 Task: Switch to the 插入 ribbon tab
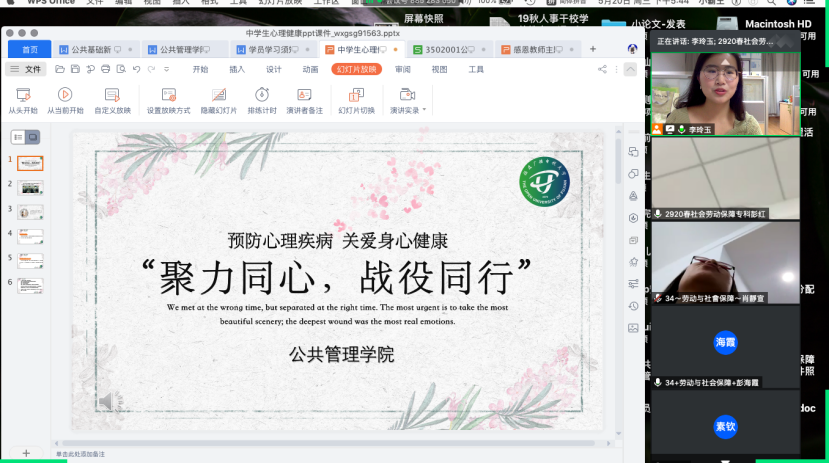point(237,69)
